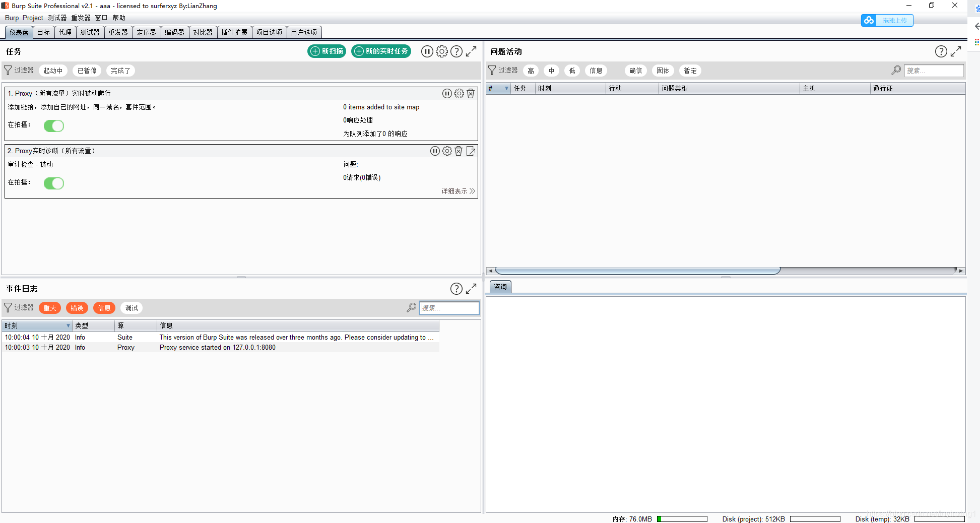Toggle the 起动中 task filter

[53, 71]
